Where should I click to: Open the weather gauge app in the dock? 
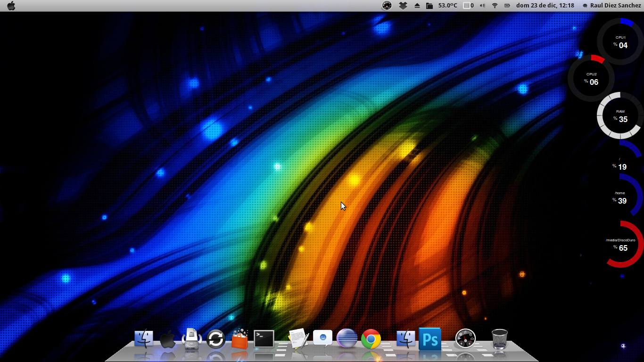coord(465,338)
